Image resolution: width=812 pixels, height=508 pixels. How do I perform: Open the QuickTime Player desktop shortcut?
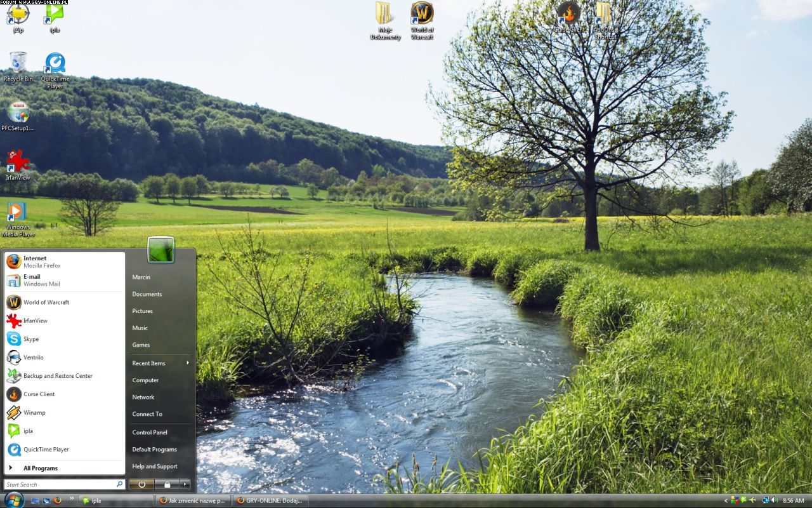pos(55,64)
